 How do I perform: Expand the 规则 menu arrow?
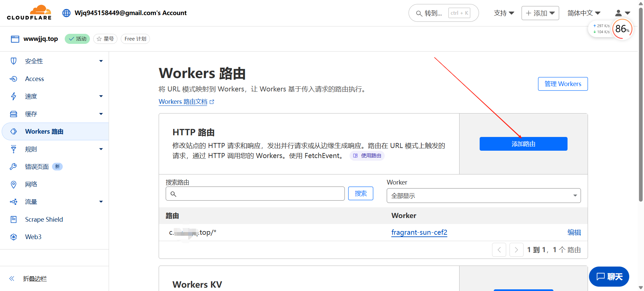coord(101,149)
